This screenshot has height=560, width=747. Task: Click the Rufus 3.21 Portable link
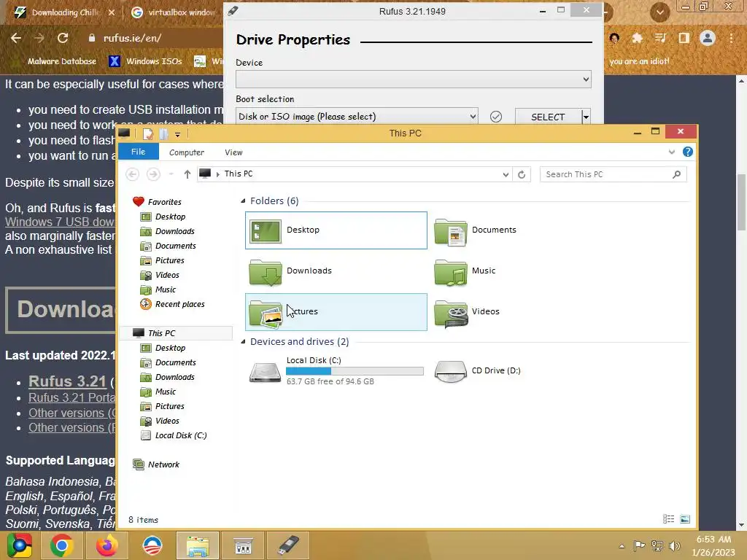[x=72, y=398]
